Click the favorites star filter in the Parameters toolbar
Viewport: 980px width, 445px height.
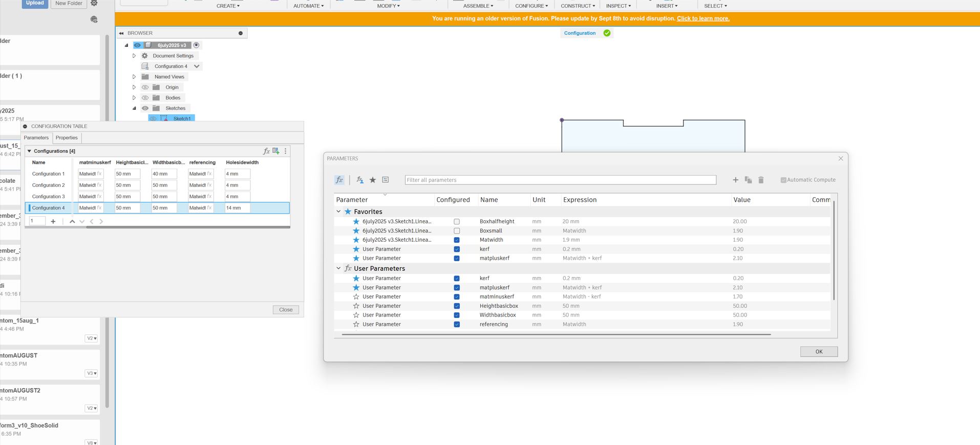pyautogui.click(x=373, y=180)
